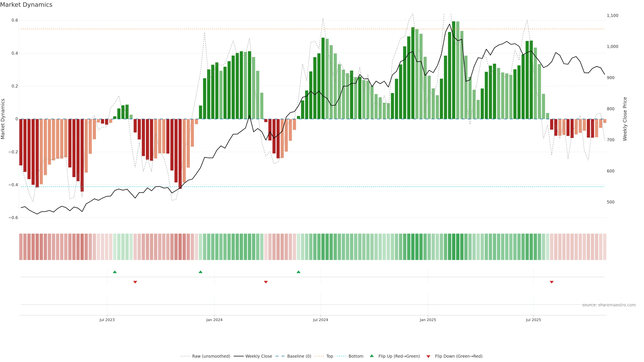Toggle the Weekly Close legend entry
This screenshot has width=644, height=362.
coord(258,356)
